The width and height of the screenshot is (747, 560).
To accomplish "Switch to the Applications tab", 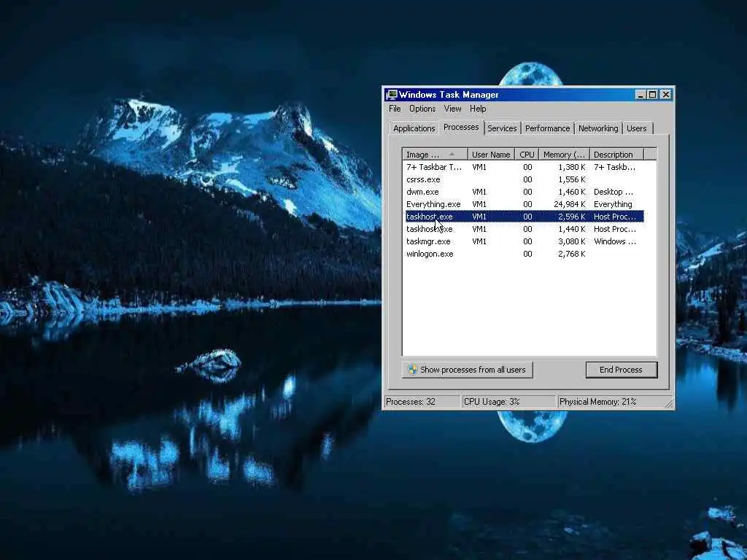I will click(x=414, y=128).
